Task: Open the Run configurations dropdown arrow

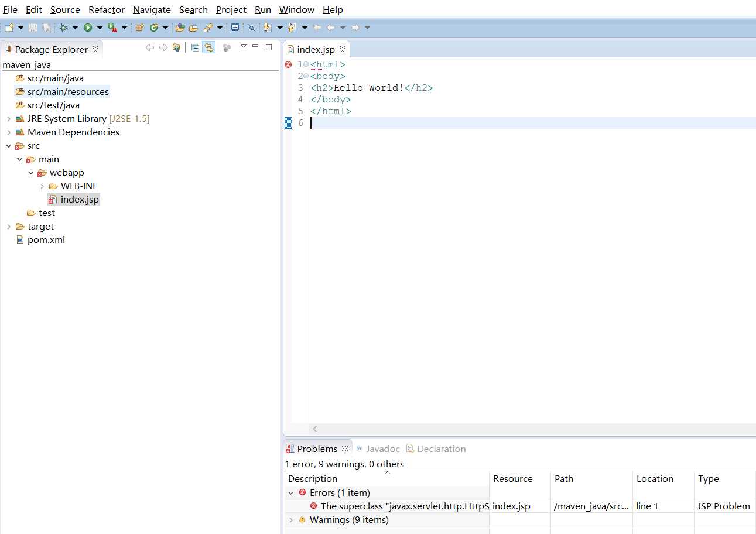Action: tap(100, 28)
